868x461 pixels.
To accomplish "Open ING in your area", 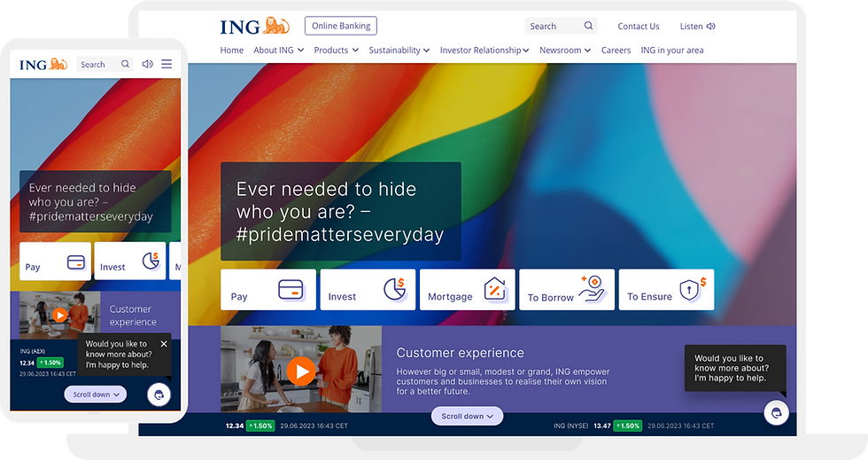I will pos(672,50).
